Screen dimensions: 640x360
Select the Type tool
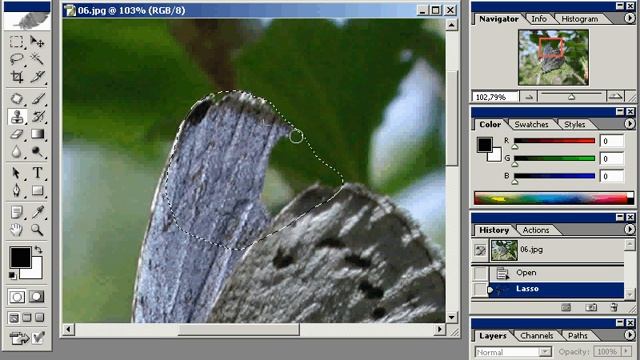37,173
